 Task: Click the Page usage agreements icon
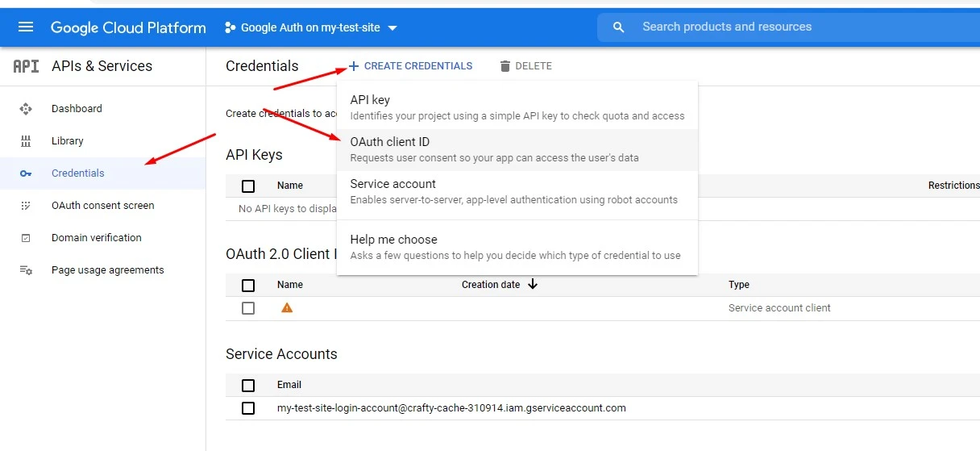click(x=26, y=270)
